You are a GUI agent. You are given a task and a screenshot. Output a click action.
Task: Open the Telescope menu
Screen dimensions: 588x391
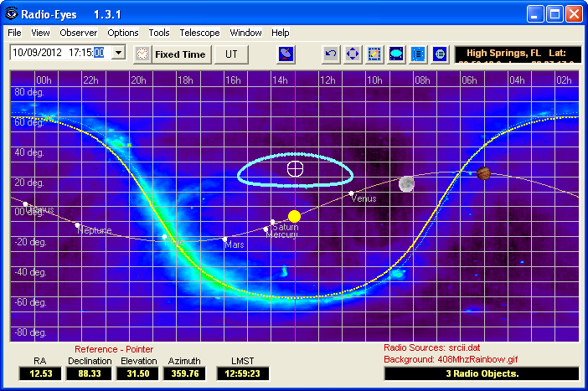[x=199, y=33]
